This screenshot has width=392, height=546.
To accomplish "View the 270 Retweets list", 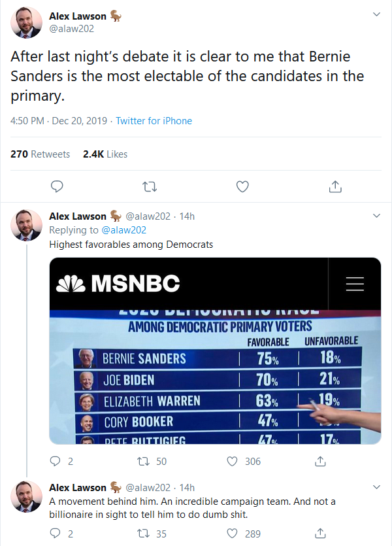I will [42, 154].
